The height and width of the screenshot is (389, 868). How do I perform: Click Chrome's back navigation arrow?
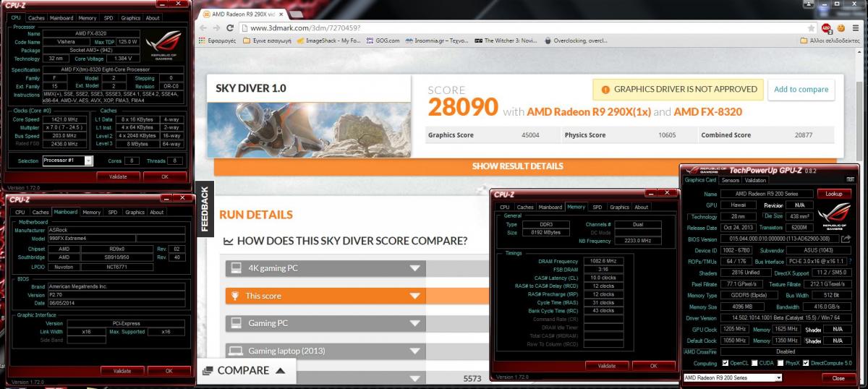click(203, 27)
